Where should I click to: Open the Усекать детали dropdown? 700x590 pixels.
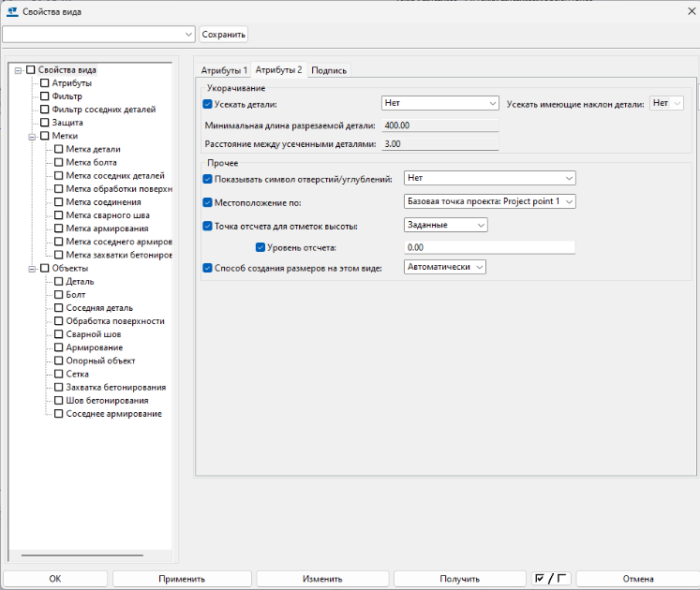[439, 103]
